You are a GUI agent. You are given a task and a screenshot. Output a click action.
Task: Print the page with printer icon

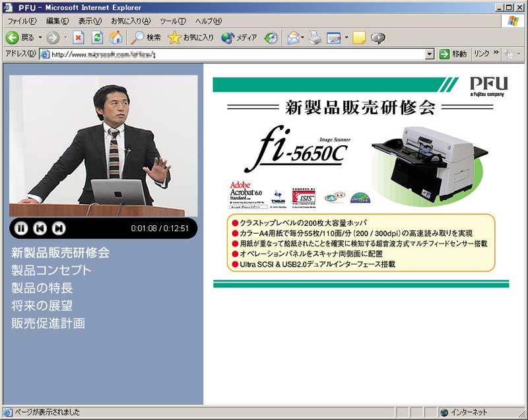point(315,38)
